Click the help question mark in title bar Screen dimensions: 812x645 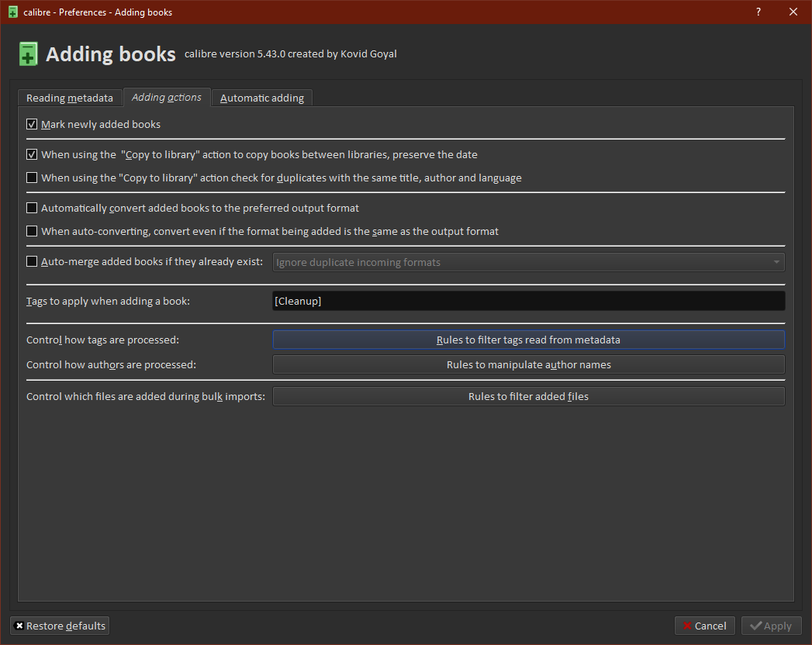coord(758,12)
